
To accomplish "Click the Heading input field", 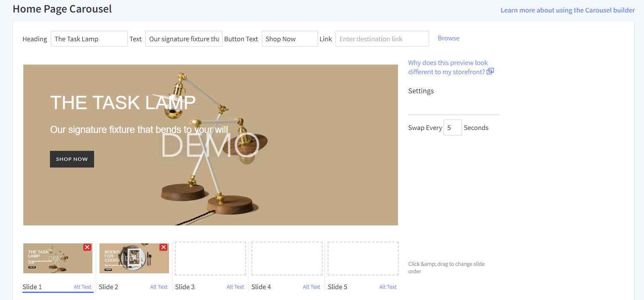I will (x=89, y=39).
